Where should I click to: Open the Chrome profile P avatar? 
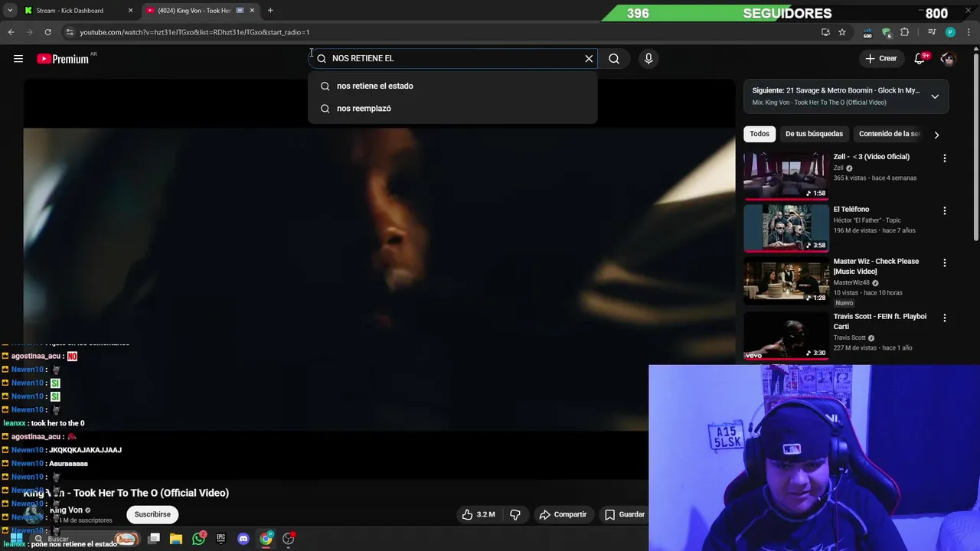(950, 32)
